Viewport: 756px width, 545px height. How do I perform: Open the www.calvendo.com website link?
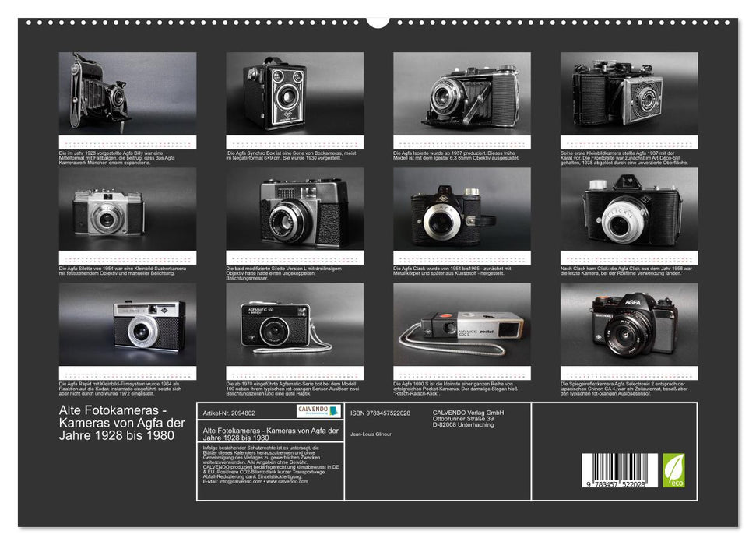pos(287,483)
